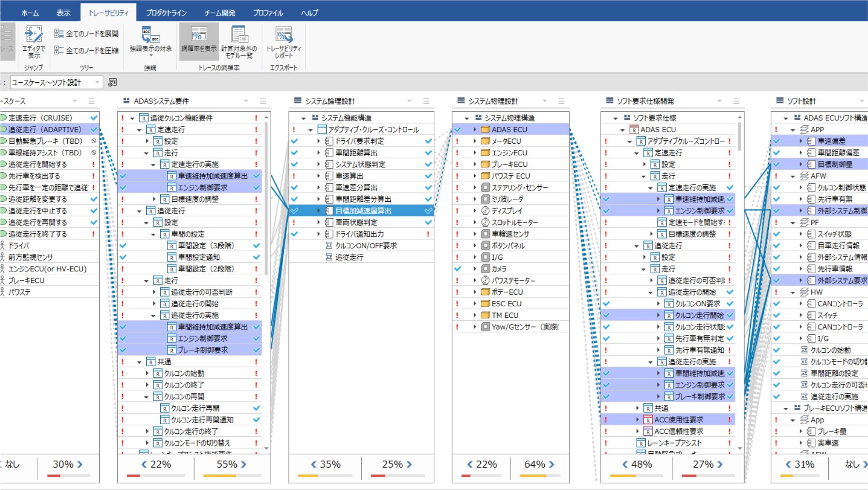The height and width of the screenshot is (490, 868).
Task: Click the ディスプレイ component icon
Action: pyautogui.click(x=486, y=211)
